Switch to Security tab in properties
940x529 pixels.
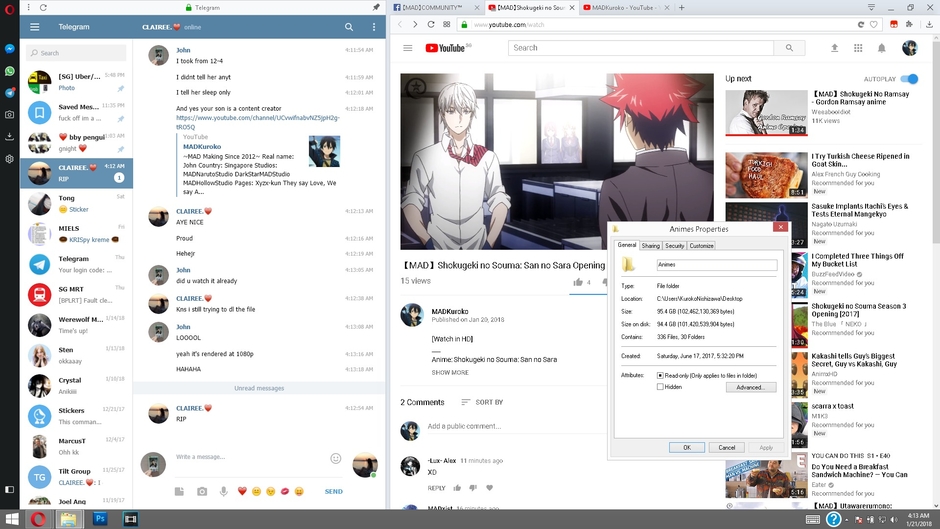tap(674, 246)
